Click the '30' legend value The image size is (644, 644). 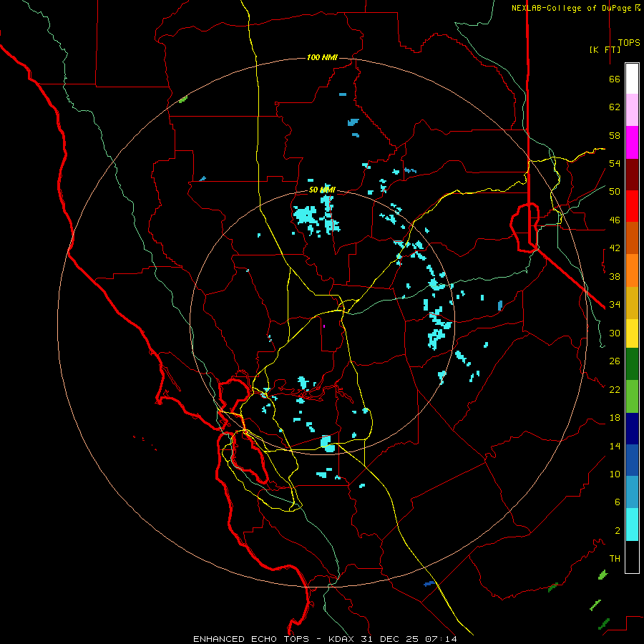615,333
